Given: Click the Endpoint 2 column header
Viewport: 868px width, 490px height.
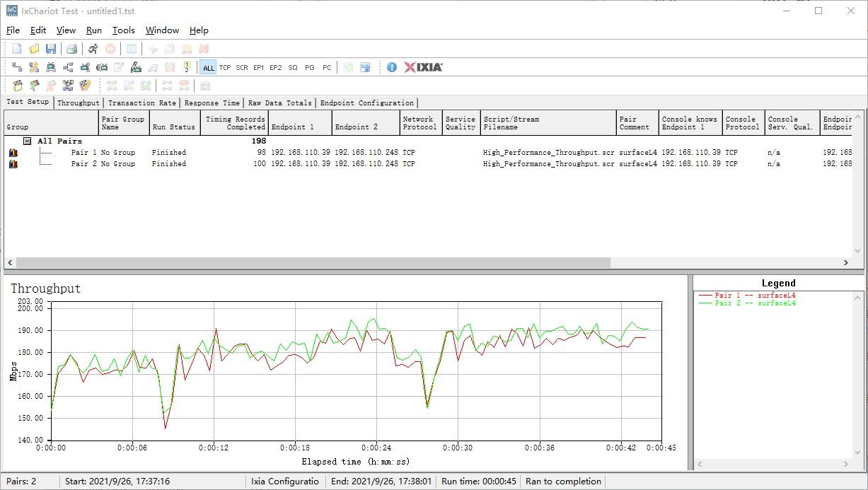Looking at the screenshot, I should pyautogui.click(x=366, y=123).
